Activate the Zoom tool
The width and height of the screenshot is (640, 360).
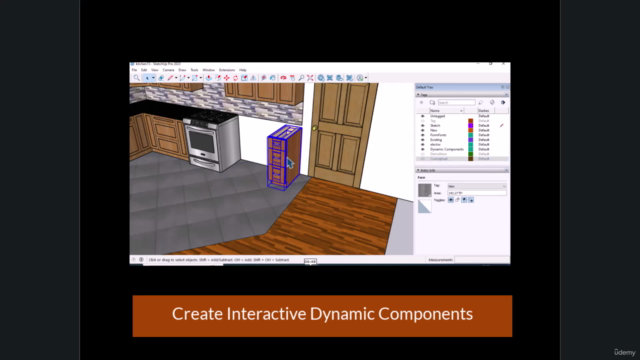click(301, 78)
